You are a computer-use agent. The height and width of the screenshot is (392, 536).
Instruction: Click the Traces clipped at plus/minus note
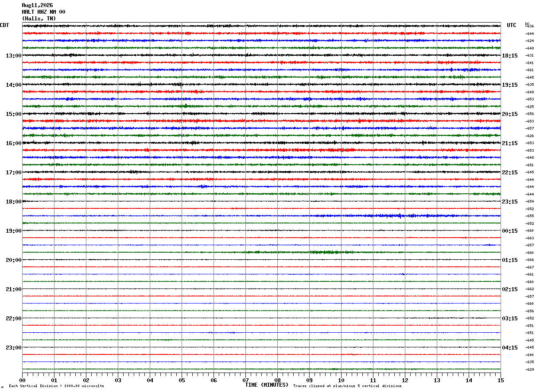click(347, 386)
